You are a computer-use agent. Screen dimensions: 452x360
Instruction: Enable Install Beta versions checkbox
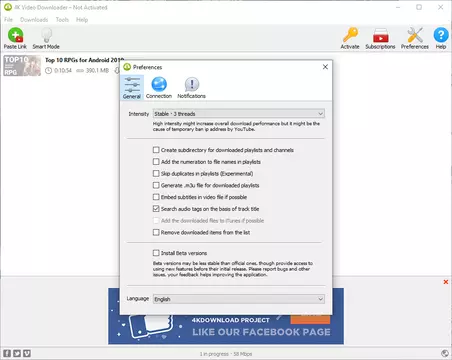[x=156, y=253]
